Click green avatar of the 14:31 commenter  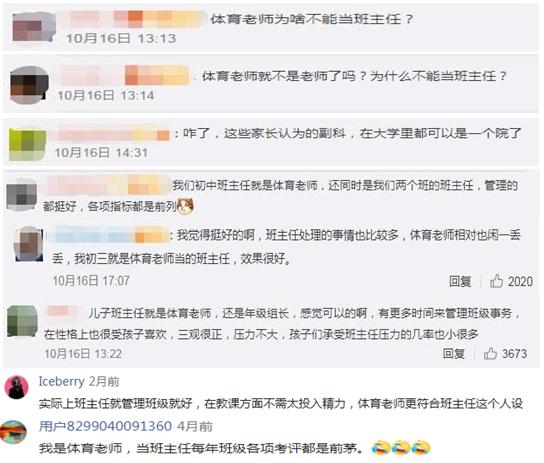coord(27,144)
